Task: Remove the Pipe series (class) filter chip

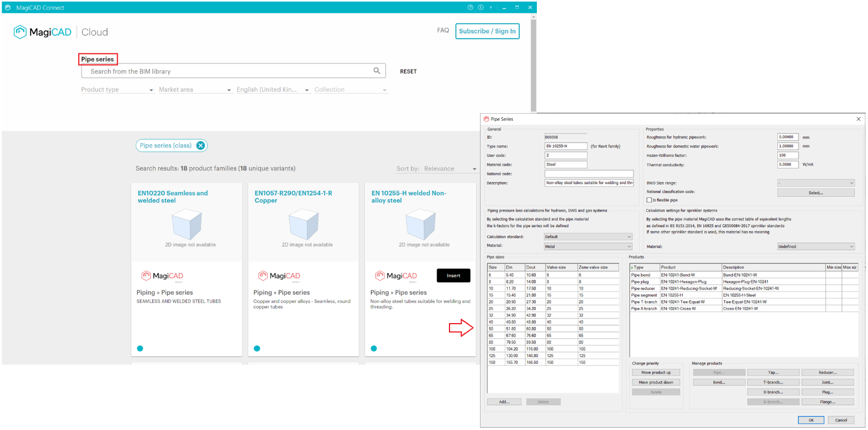Action: pos(200,145)
